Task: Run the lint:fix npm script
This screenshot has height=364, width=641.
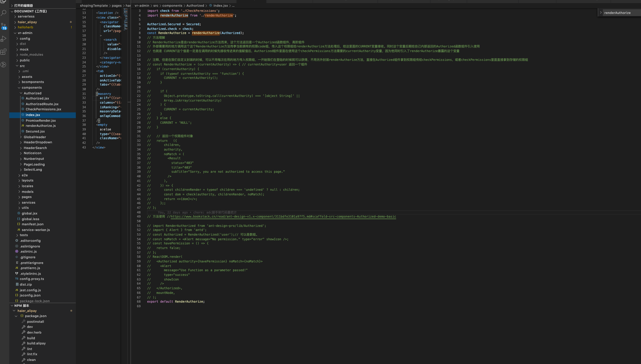Action: pyautogui.click(x=32, y=354)
